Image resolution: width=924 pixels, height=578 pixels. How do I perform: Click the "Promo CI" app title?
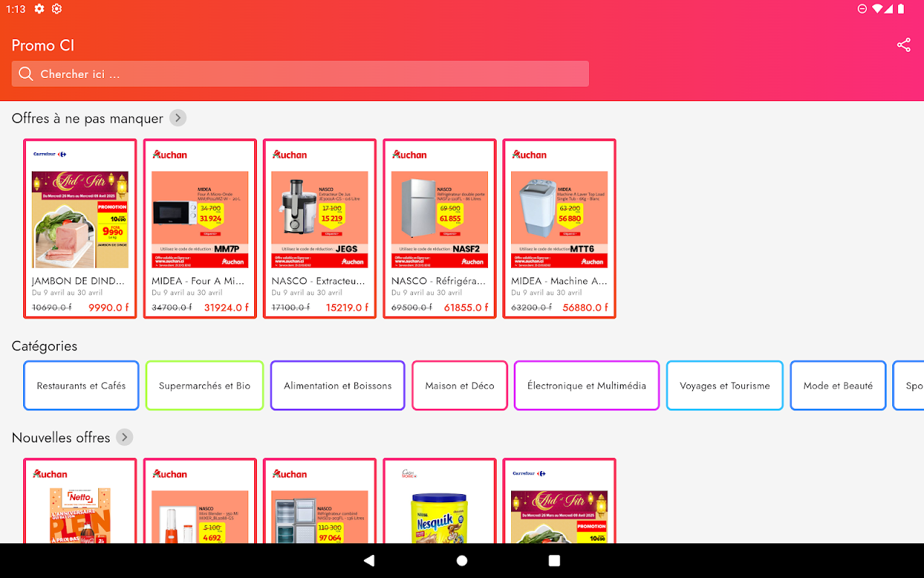pos(43,46)
